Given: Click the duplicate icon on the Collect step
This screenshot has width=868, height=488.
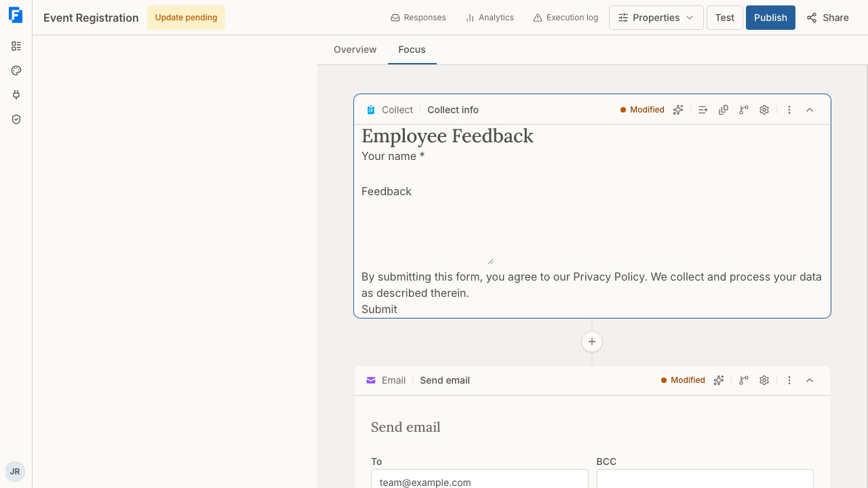Looking at the screenshot, I should click(724, 110).
